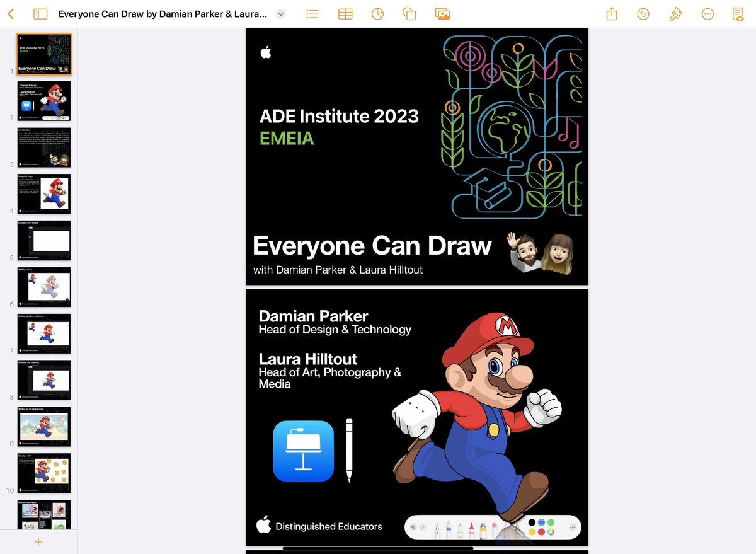Select the Apple logo beside Distinguished Educators
The height and width of the screenshot is (554, 756).
[x=263, y=524]
